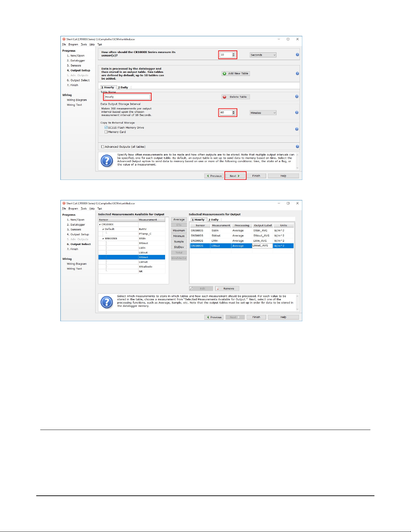Click Previous in the Output Setup window

pyautogui.click(x=214, y=176)
